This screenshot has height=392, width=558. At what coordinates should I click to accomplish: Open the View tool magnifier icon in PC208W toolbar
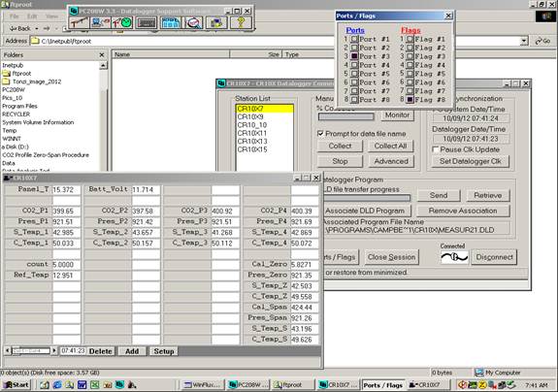pos(193,22)
